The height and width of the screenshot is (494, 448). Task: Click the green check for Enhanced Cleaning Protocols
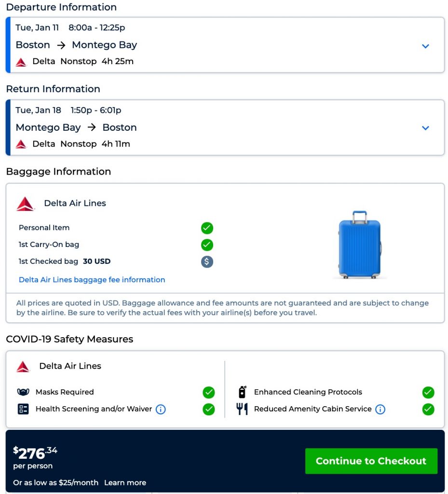(428, 392)
